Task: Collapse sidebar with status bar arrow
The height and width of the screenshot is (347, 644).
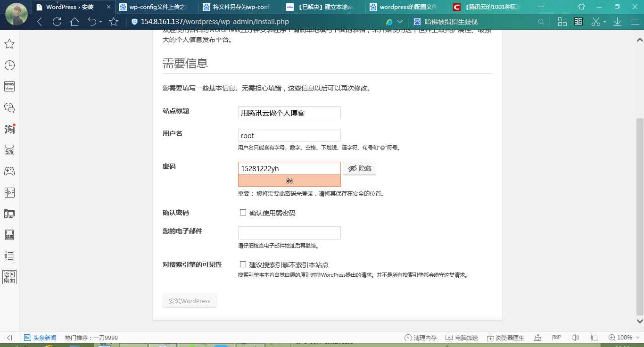Action: (x=9, y=338)
